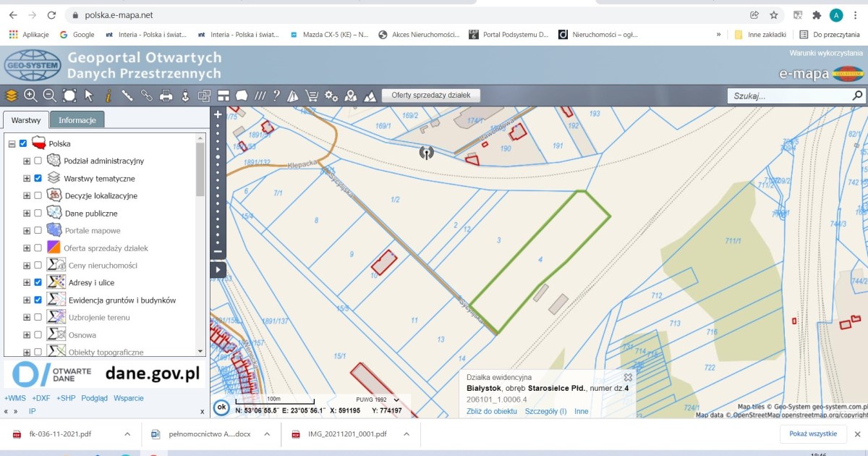Image resolution: width=868 pixels, height=456 pixels.
Task: Click the zoom in magnifier tool
Action: tap(30, 96)
